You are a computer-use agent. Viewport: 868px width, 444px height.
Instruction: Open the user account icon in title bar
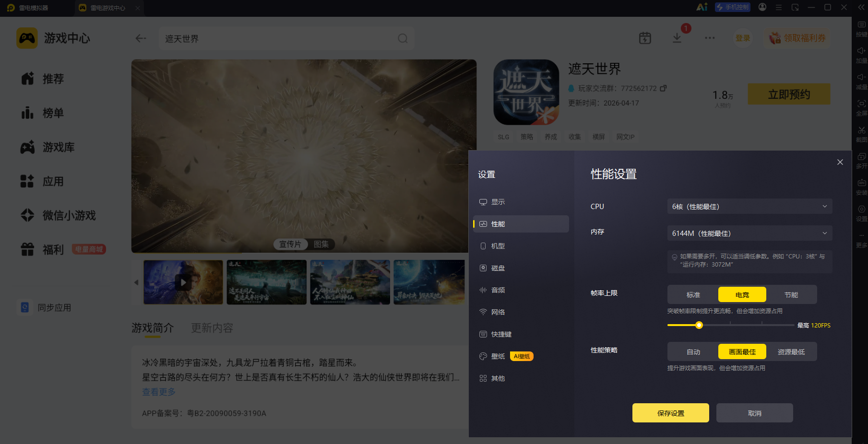pyautogui.click(x=762, y=7)
